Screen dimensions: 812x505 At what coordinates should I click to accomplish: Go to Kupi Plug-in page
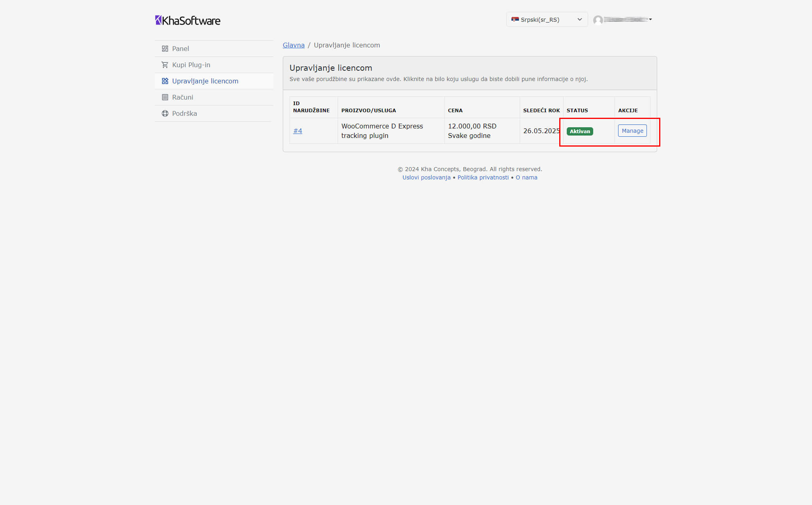[x=214, y=65]
